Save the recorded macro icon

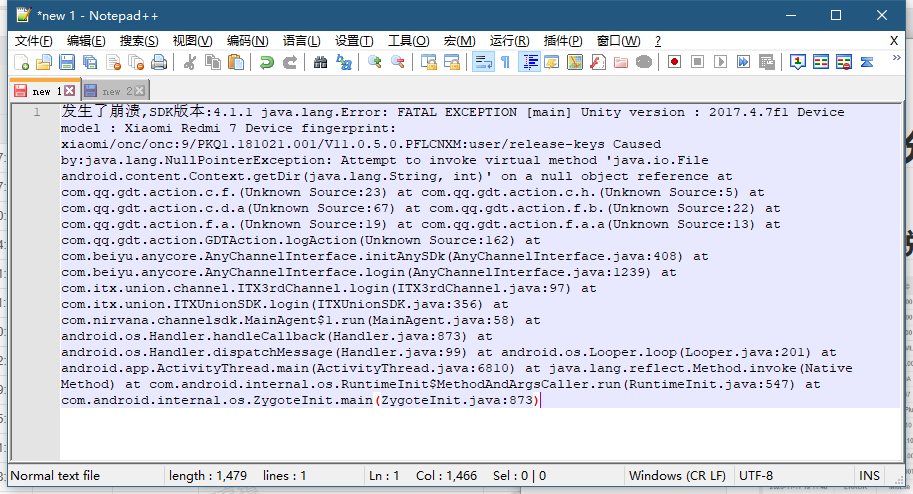[767, 62]
